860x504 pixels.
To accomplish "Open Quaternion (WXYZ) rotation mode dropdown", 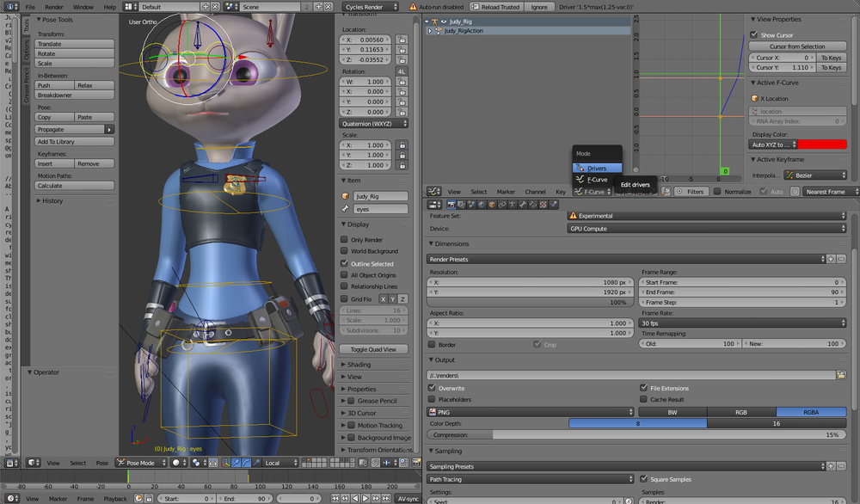I will 374,123.
